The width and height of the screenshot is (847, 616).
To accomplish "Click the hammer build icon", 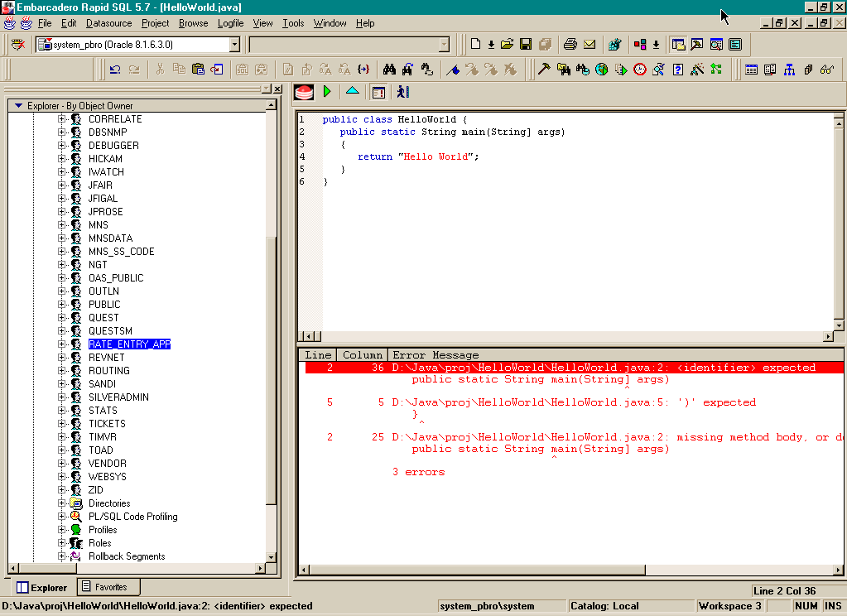I will (x=544, y=70).
